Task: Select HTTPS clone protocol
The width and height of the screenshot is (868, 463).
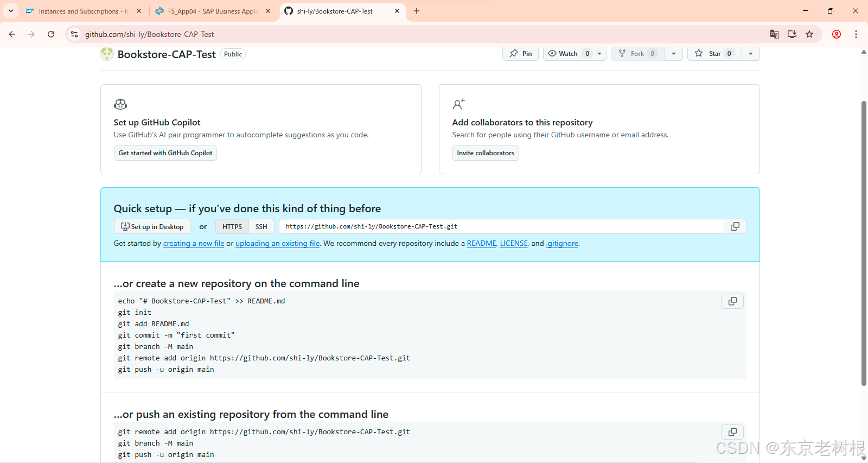Action: tap(232, 227)
